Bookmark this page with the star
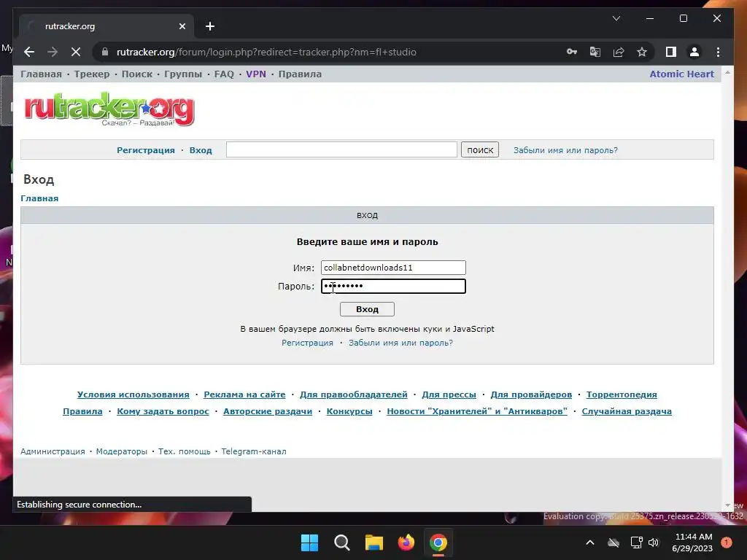 point(642,52)
